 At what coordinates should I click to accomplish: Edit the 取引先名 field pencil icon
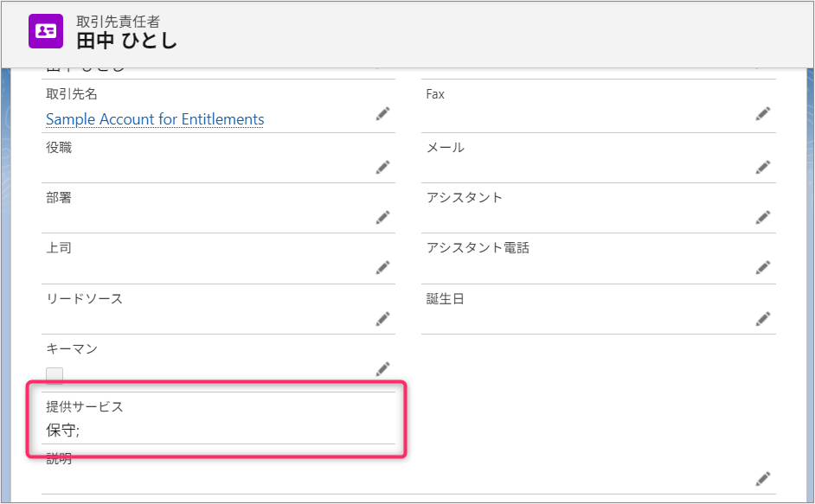click(382, 113)
